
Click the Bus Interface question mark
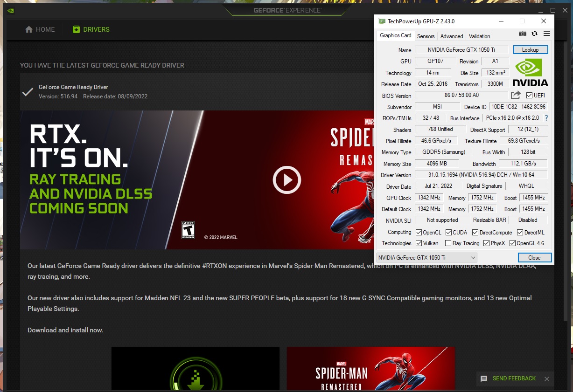point(546,118)
